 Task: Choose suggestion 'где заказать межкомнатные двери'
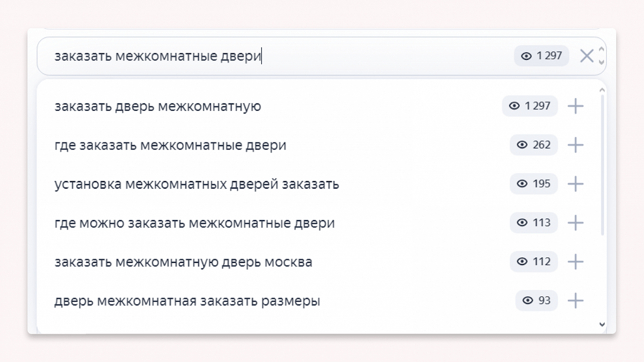point(170,145)
